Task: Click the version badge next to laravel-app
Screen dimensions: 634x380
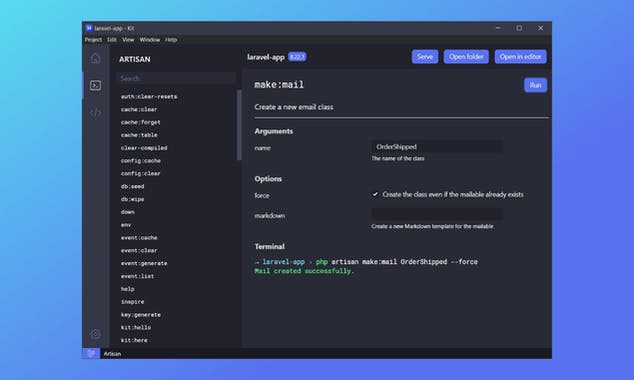Action: [x=297, y=57]
